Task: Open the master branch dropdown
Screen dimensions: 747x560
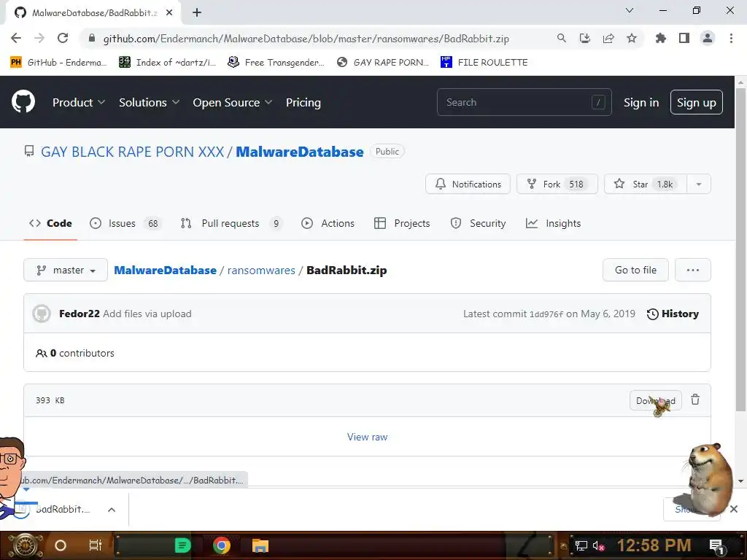Action: (66, 270)
